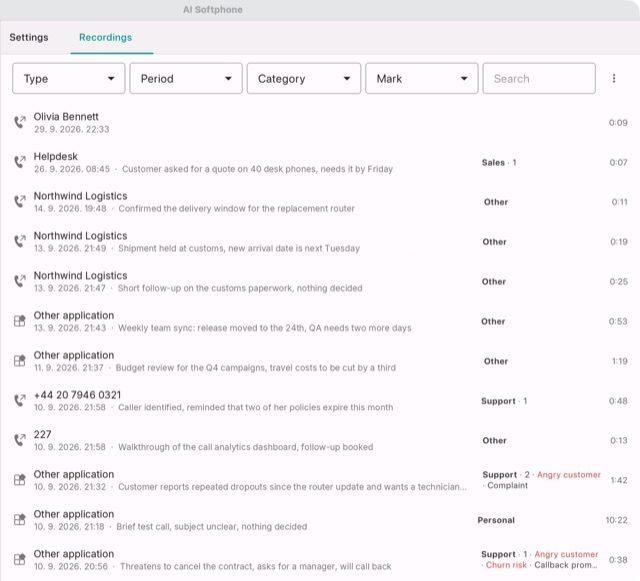
Task: Click the Complaint mark label
Action: coord(507,485)
